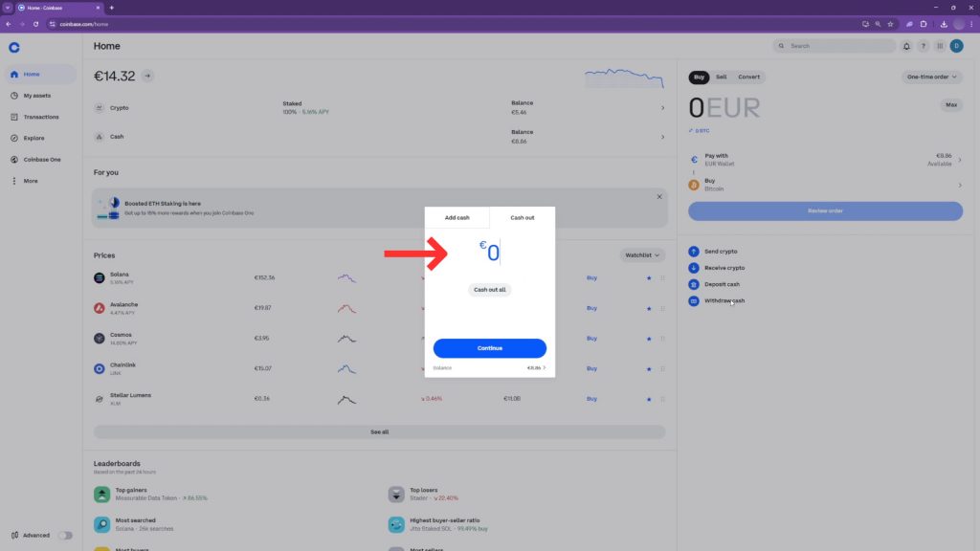Open the user profile avatar
This screenshot has height=551, width=980.
[x=957, y=46]
